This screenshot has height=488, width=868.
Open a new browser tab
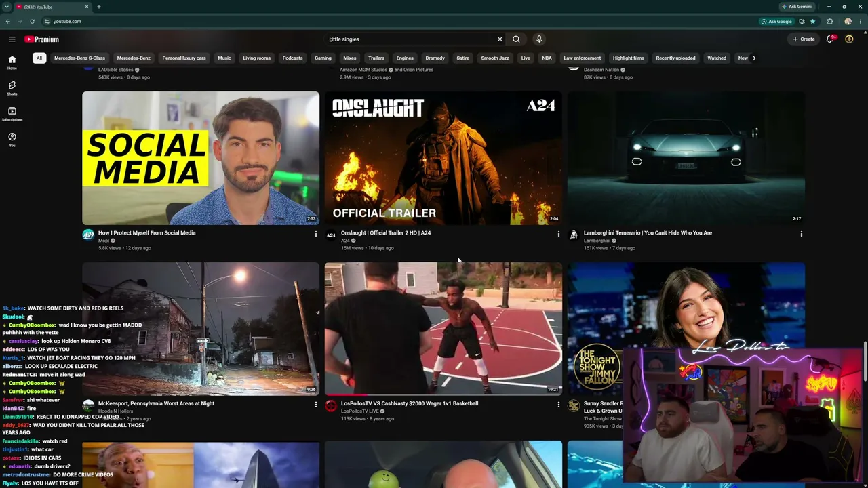click(99, 7)
